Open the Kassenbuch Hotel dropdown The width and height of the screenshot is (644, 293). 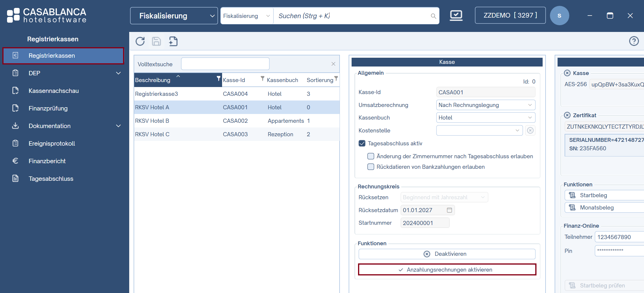[x=485, y=117]
